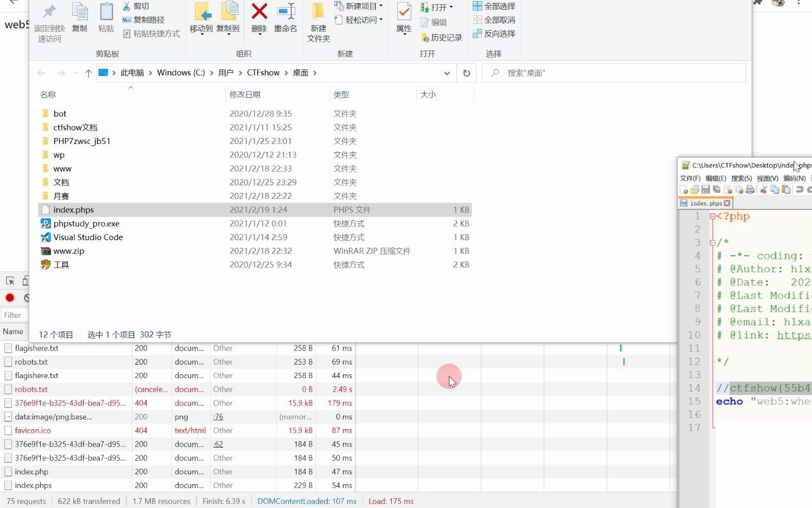Open the 视图(V) menu in Notepad++
Viewport: 812px width, 508px height.
767,178
